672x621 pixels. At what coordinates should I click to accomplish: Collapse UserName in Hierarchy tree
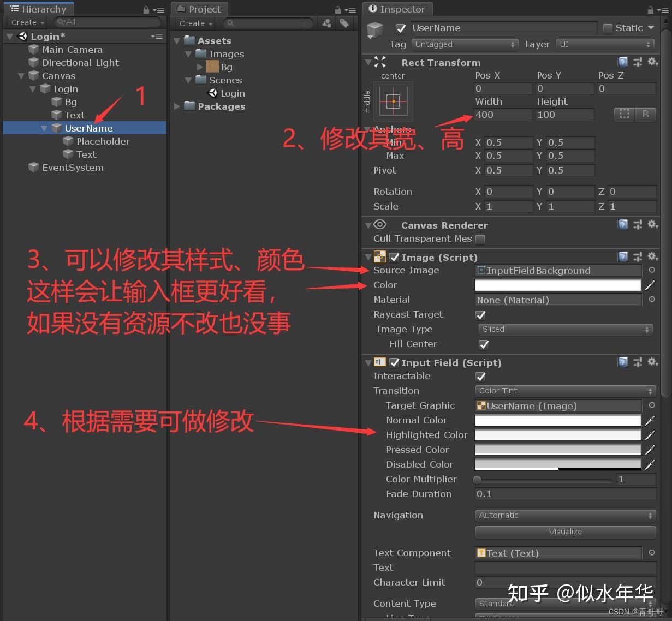pyautogui.click(x=44, y=128)
